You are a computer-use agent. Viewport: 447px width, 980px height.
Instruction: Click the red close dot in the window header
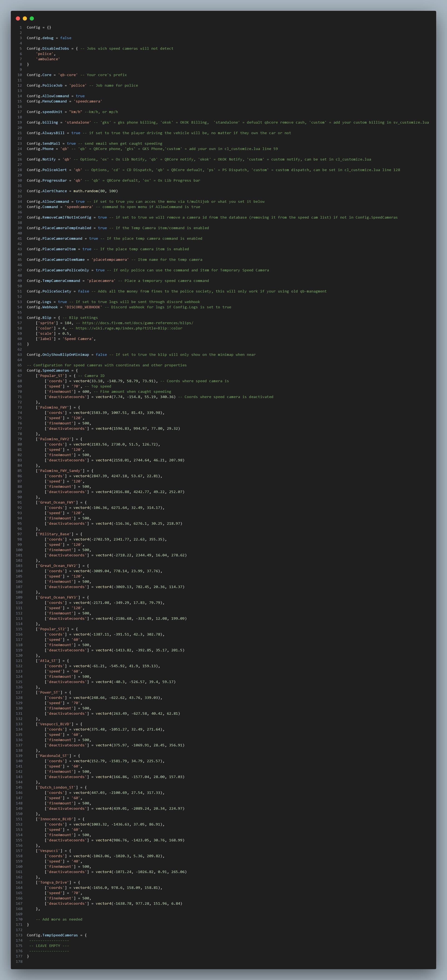pyautogui.click(x=18, y=18)
